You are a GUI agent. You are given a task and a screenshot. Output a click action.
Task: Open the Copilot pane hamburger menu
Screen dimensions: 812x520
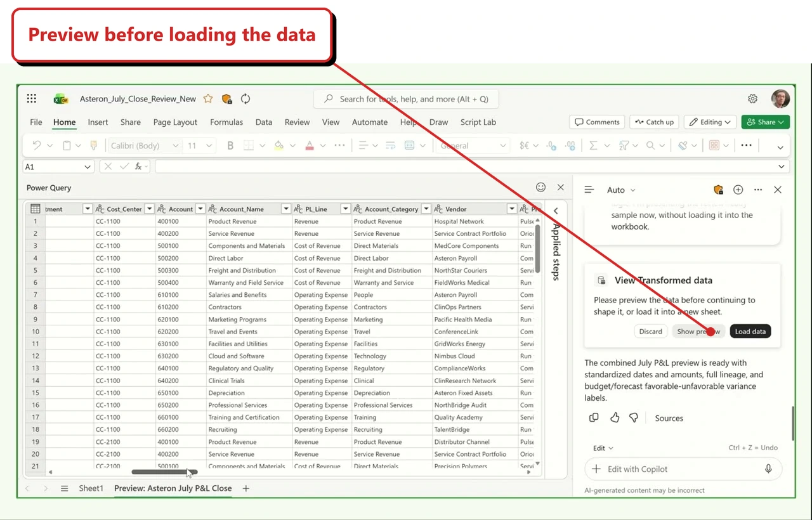(589, 190)
